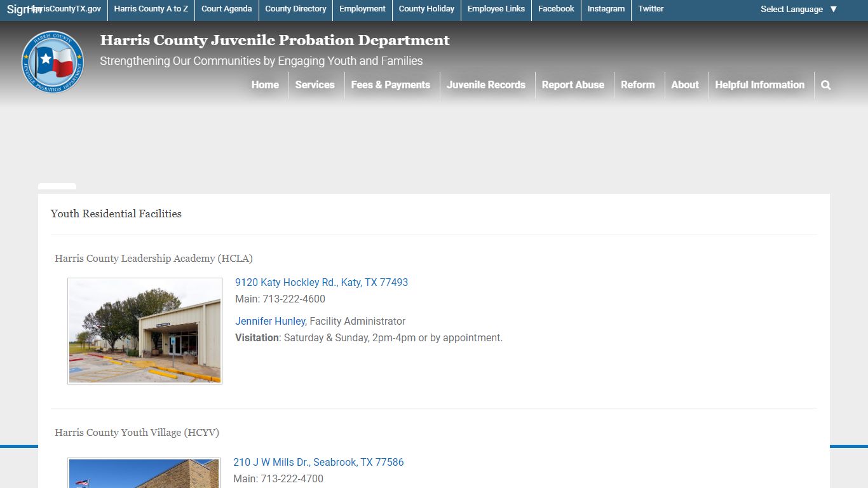Open Helpful Information menu
This screenshot has width=868, height=488.
(760, 85)
